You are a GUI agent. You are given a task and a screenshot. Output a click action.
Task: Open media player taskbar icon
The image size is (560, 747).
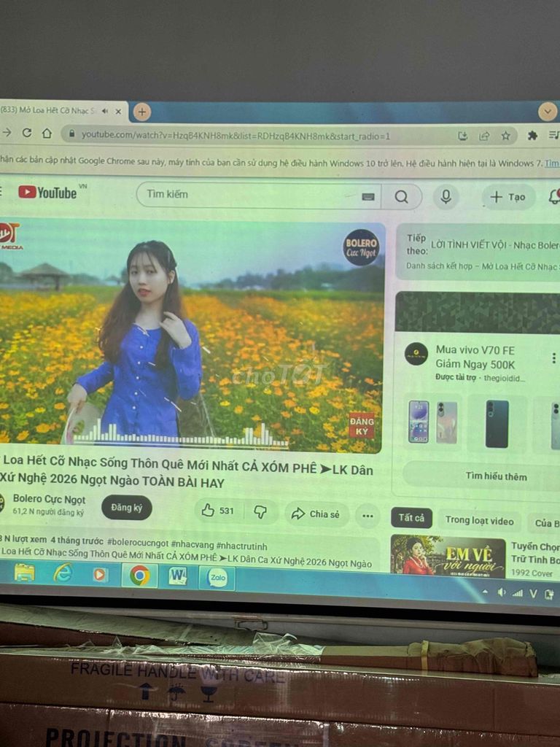point(99,575)
